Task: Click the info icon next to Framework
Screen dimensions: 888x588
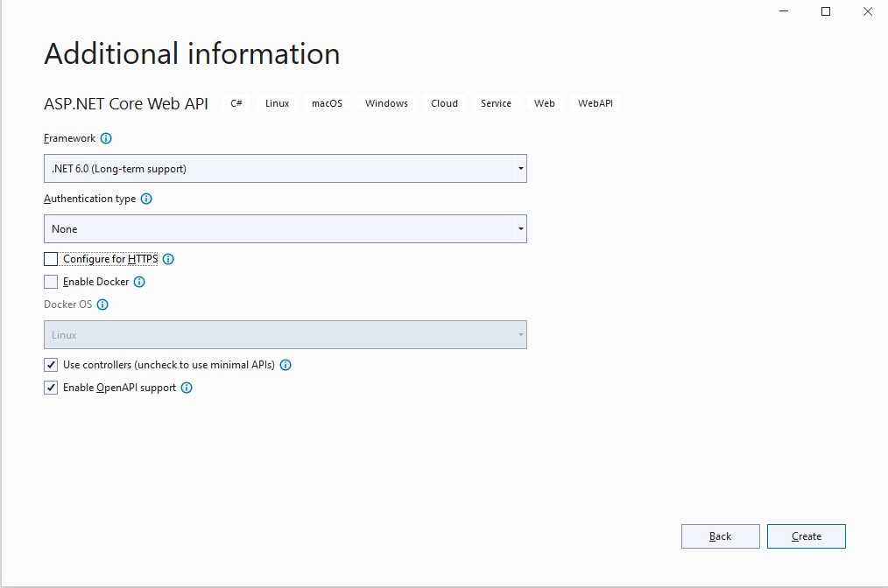Action: 106,138
